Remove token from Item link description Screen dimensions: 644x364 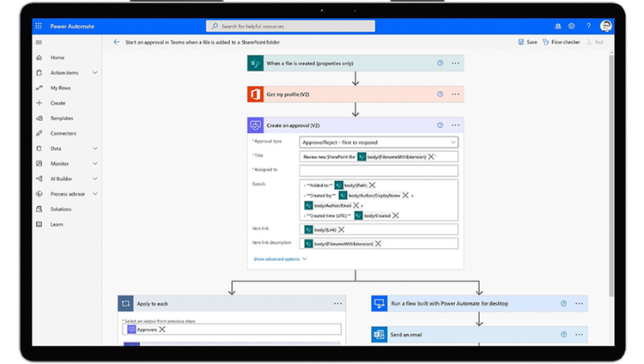coord(378,244)
